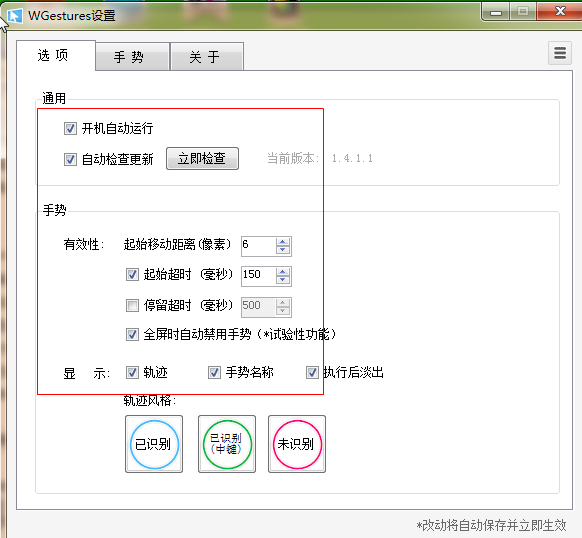Open the hamburger menu icon
Image resolution: width=582 pixels, height=538 pixels.
coord(560,53)
